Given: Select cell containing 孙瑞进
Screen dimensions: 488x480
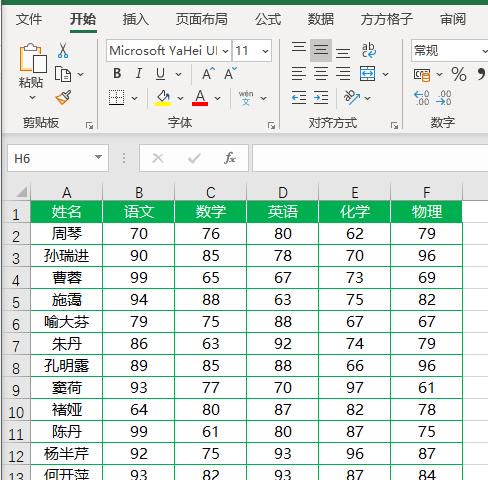Looking at the screenshot, I should click(x=67, y=256).
